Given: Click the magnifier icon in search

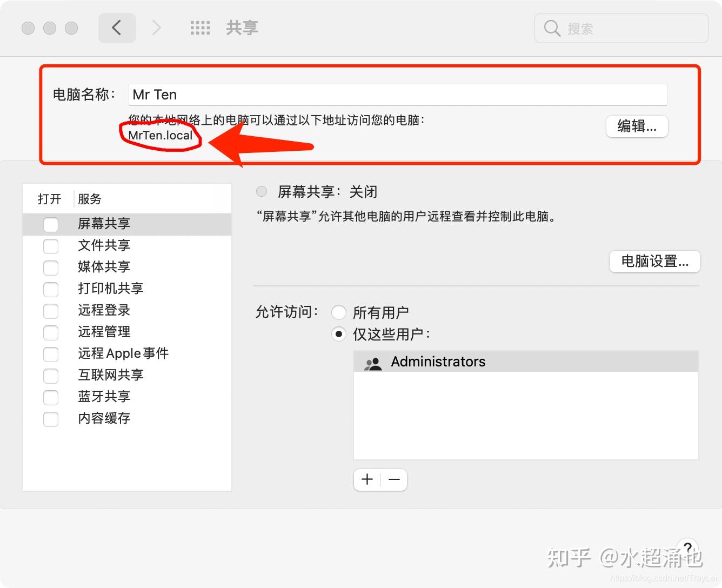Looking at the screenshot, I should (552, 28).
